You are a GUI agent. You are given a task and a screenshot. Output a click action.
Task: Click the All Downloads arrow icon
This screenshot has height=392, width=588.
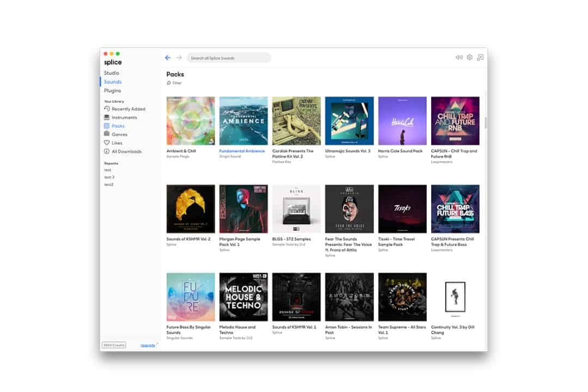click(x=107, y=151)
